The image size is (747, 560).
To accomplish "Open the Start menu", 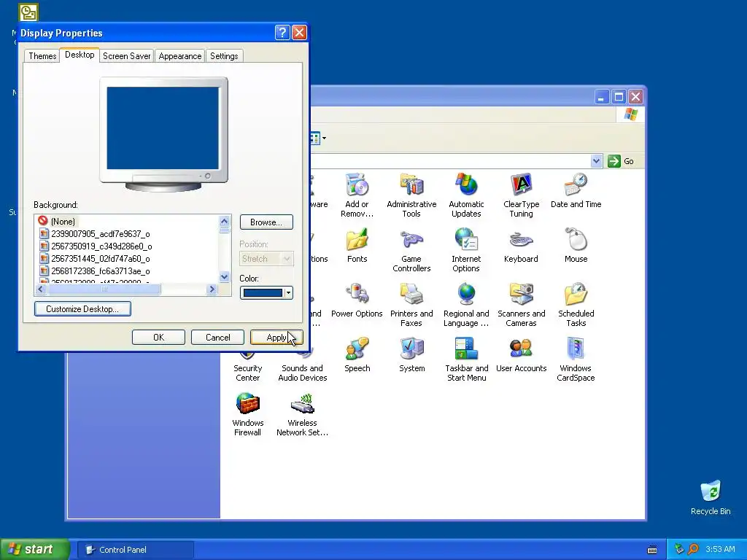I will (35, 549).
